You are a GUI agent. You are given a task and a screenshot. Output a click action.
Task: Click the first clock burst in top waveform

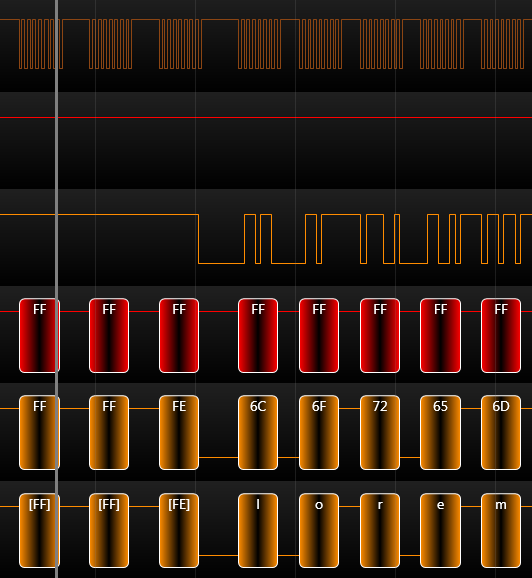41,44
